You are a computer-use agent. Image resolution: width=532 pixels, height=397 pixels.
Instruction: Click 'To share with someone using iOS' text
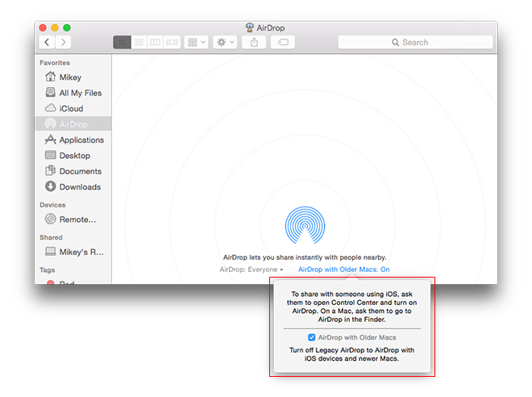(351, 307)
